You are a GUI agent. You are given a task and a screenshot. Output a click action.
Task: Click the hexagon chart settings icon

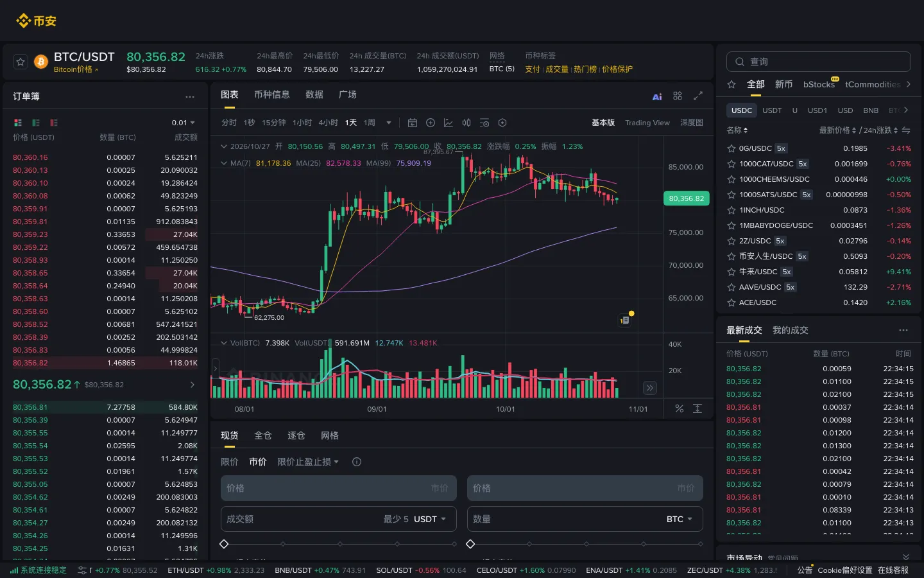502,123
